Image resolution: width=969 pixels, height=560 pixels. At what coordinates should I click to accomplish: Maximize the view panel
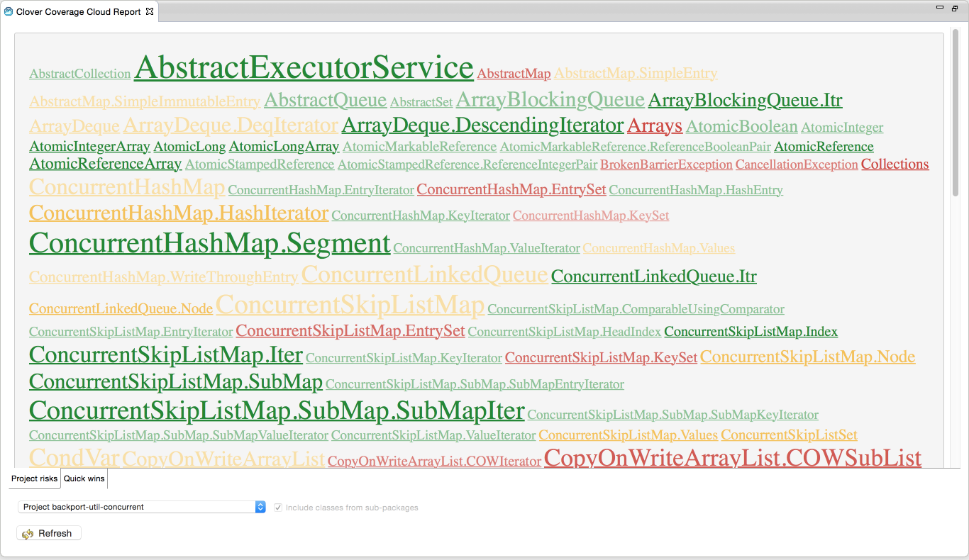[x=955, y=8]
